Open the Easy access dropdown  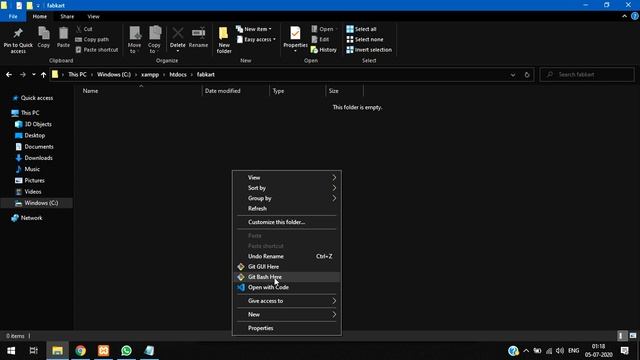pos(256,40)
